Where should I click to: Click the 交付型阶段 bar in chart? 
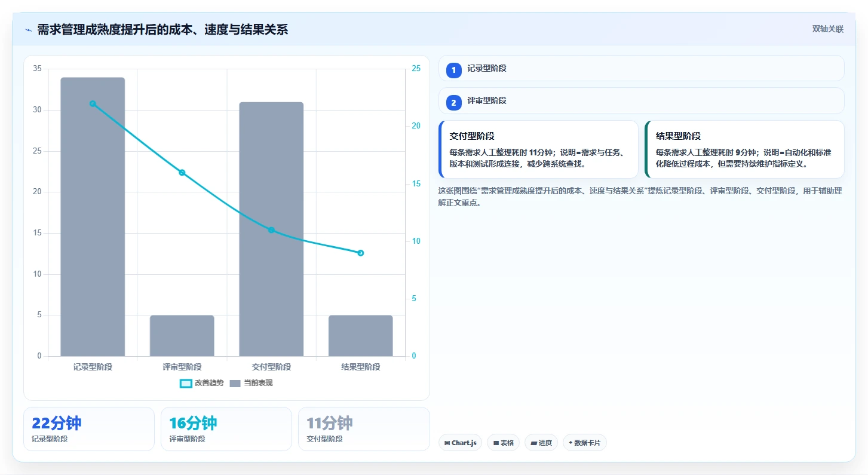coord(271,229)
